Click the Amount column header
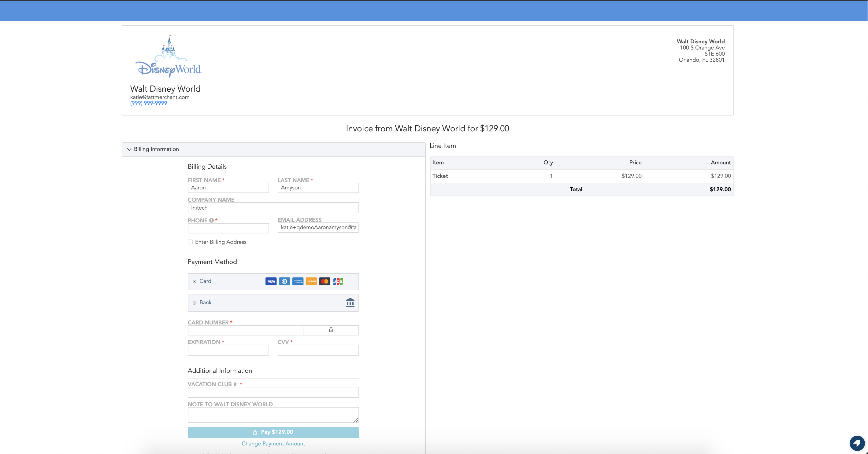The image size is (868, 454). coord(721,163)
